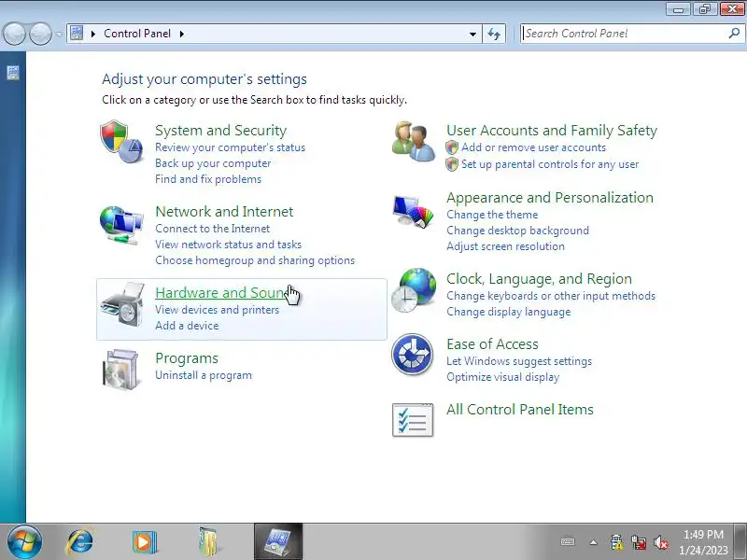Image resolution: width=747 pixels, height=560 pixels.
Task: Open the System and Security category
Action: tap(220, 131)
